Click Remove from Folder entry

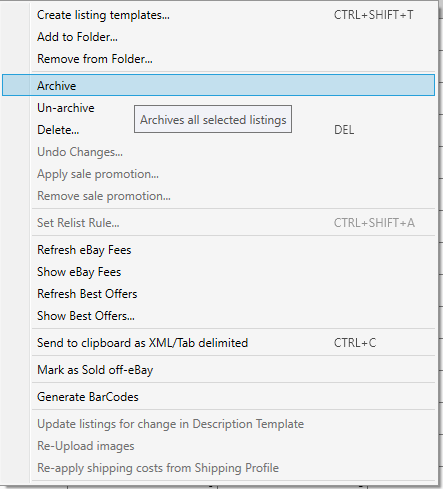pos(218,59)
